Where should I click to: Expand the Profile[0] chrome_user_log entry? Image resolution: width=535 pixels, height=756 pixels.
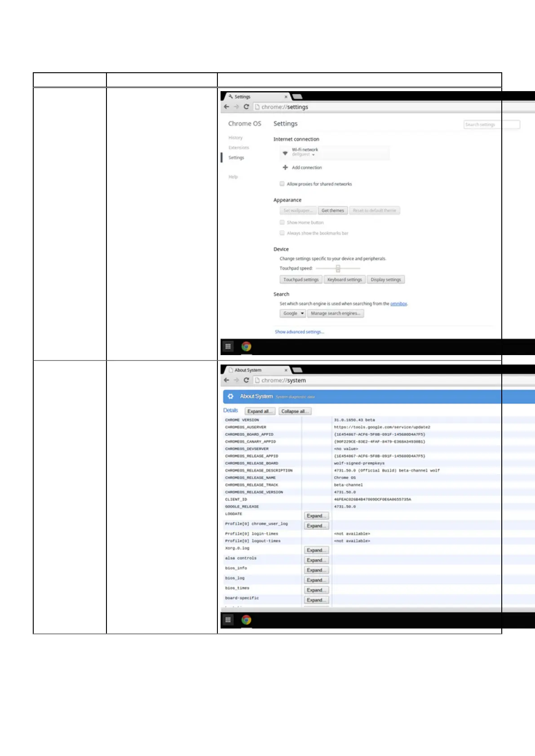pyautogui.click(x=317, y=526)
